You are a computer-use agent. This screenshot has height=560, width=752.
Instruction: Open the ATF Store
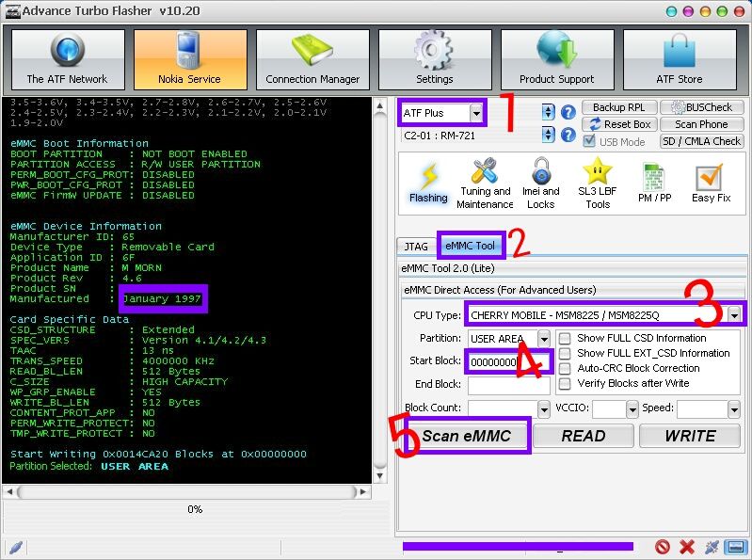point(679,59)
